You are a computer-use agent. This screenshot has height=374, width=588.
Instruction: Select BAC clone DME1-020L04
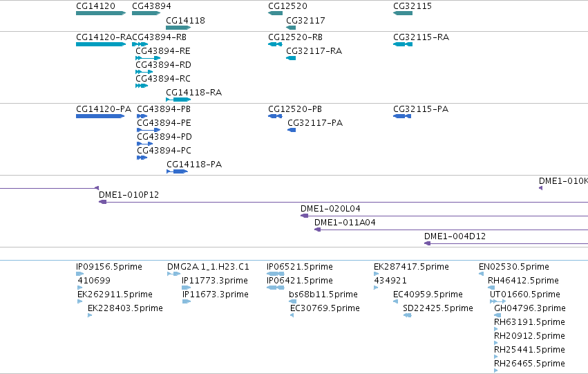pyautogui.click(x=444, y=216)
